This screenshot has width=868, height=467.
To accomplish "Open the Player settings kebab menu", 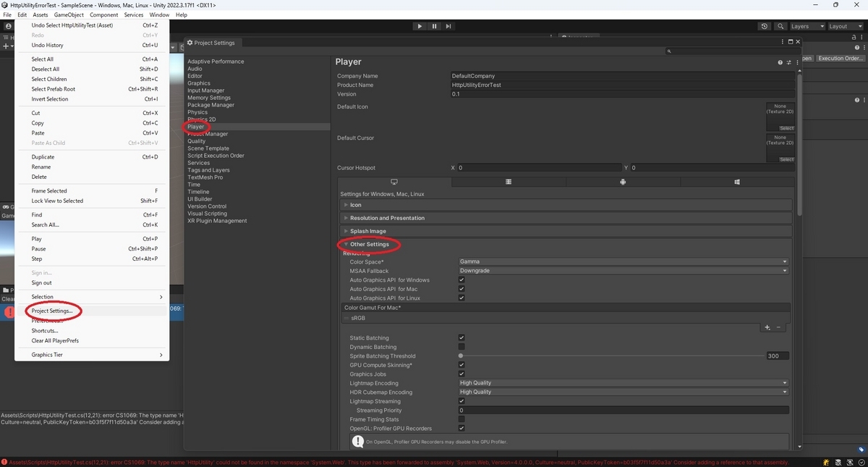I will click(x=796, y=63).
